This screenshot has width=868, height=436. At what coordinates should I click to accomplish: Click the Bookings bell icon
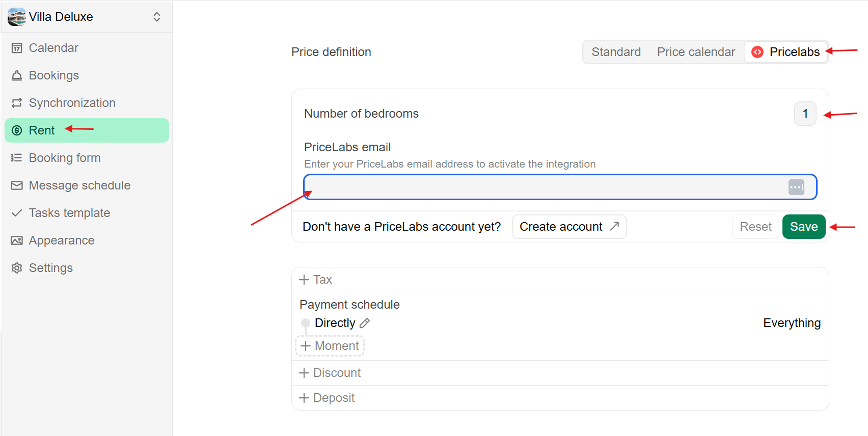(x=17, y=75)
